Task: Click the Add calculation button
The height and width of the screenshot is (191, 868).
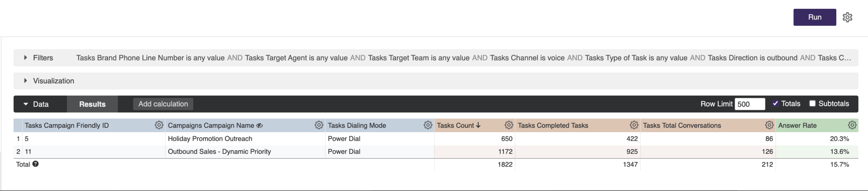Action: click(163, 104)
